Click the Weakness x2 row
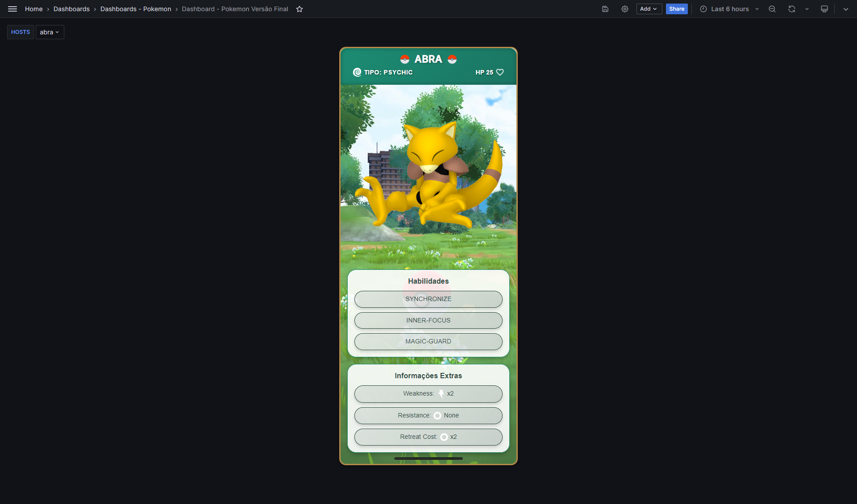 point(428,394)
